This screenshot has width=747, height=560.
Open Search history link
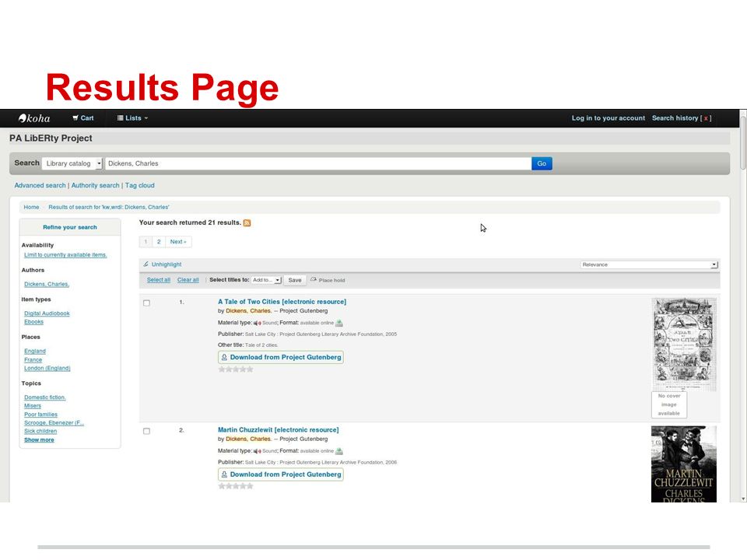click(675, 118)
